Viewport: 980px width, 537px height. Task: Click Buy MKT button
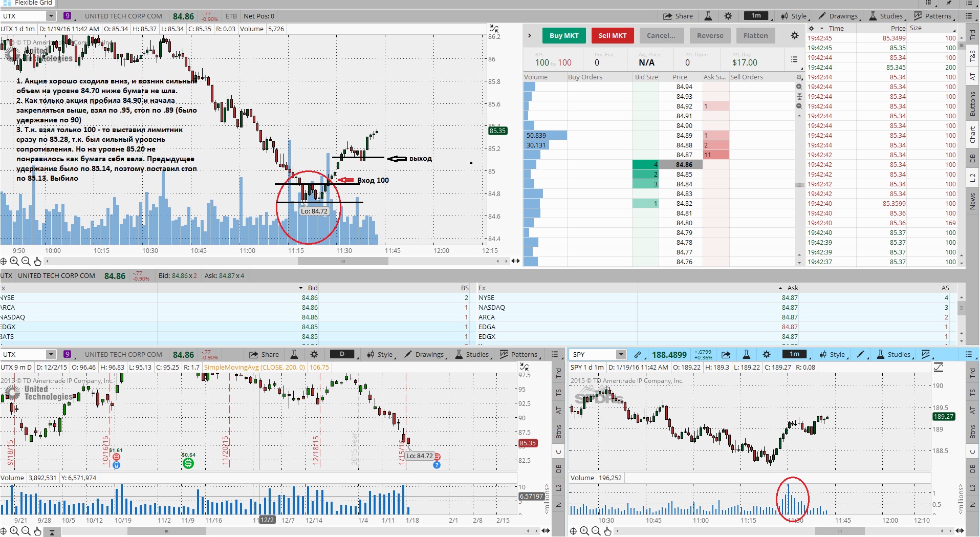point(564,36)
